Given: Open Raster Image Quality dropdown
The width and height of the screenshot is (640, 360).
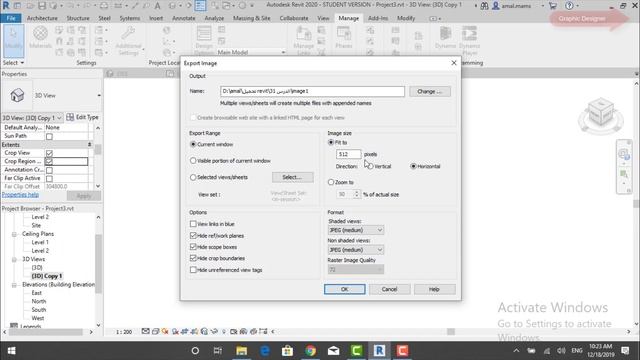Looking at the screenshot, I should click(356, 269).
